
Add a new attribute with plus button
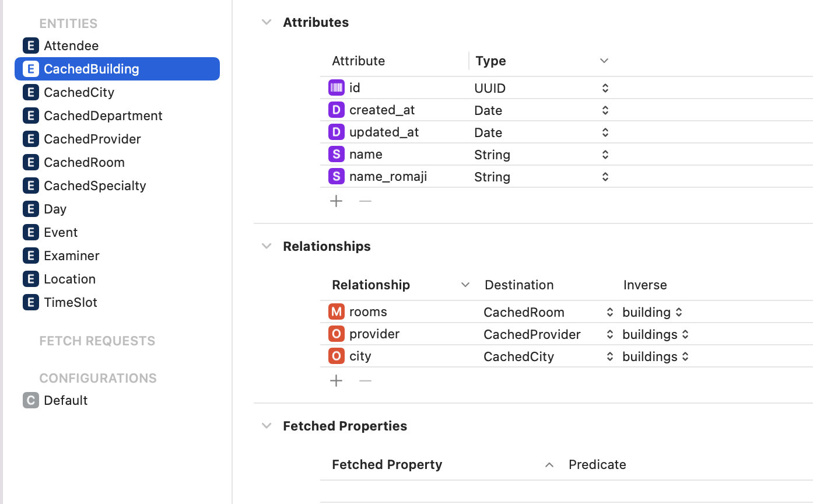tap(337, 201)
